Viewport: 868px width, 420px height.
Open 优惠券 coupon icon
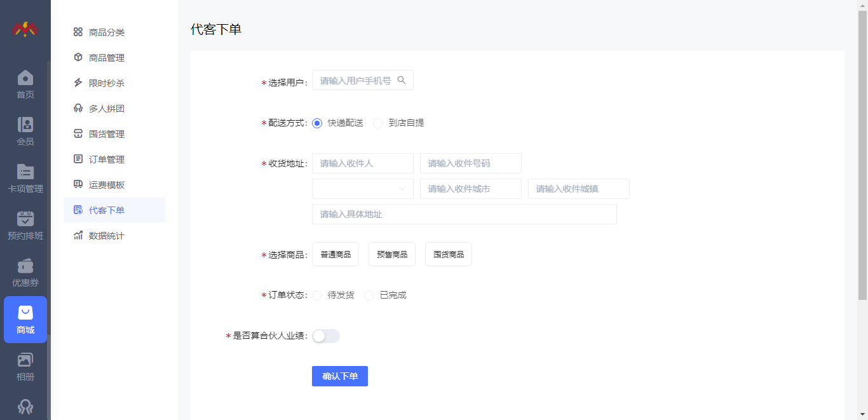pos(25,266)
